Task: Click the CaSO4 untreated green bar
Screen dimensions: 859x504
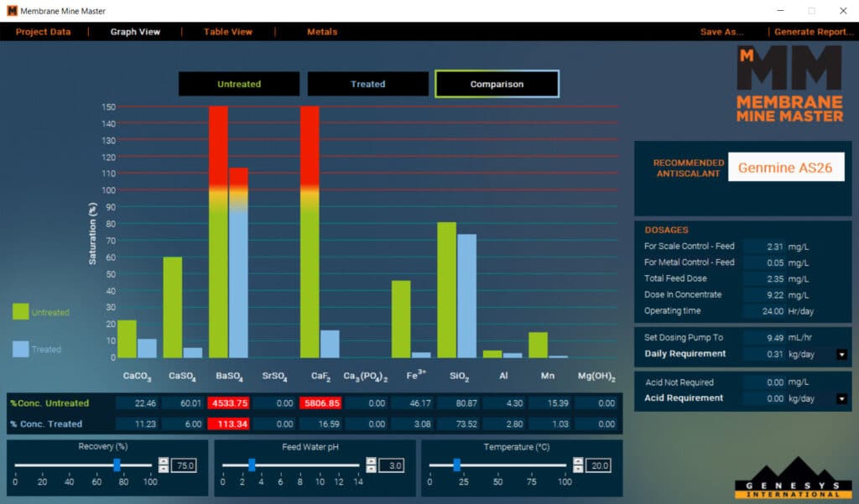Action: point(173,307)
